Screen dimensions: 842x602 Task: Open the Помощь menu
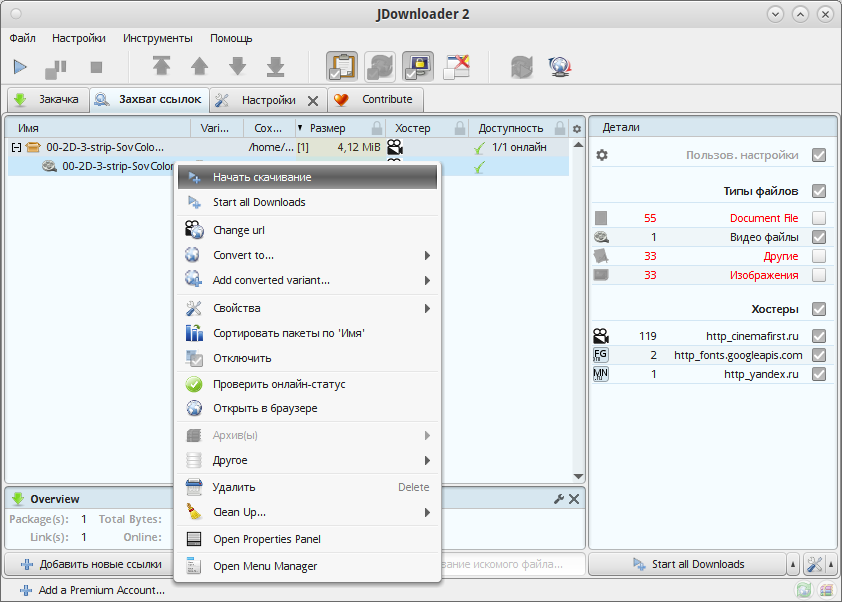pos(231,38)
